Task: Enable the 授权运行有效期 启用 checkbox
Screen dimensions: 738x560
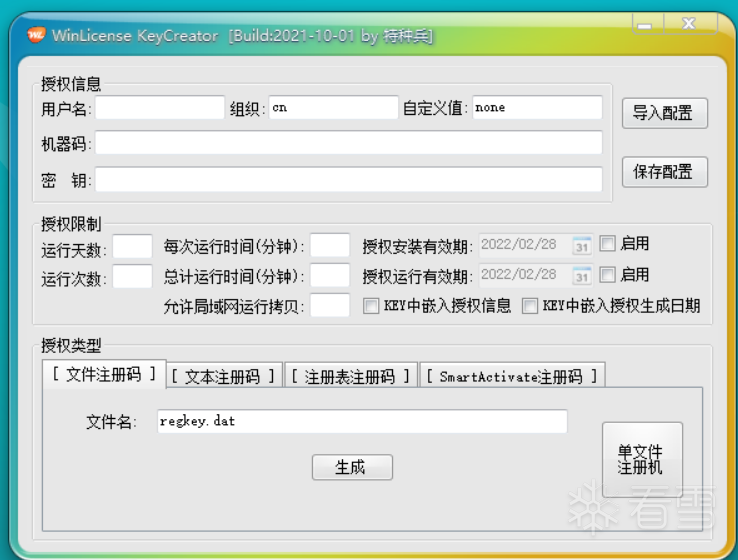Action: point(607,274)
